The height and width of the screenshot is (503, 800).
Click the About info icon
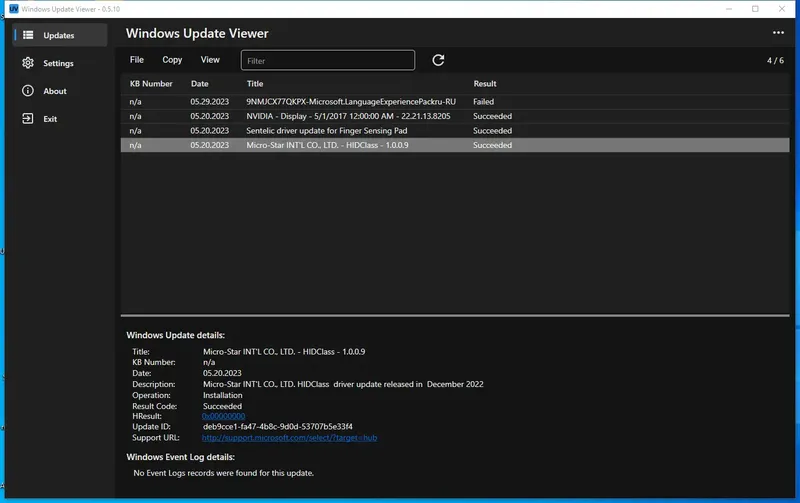click(27, 91)
